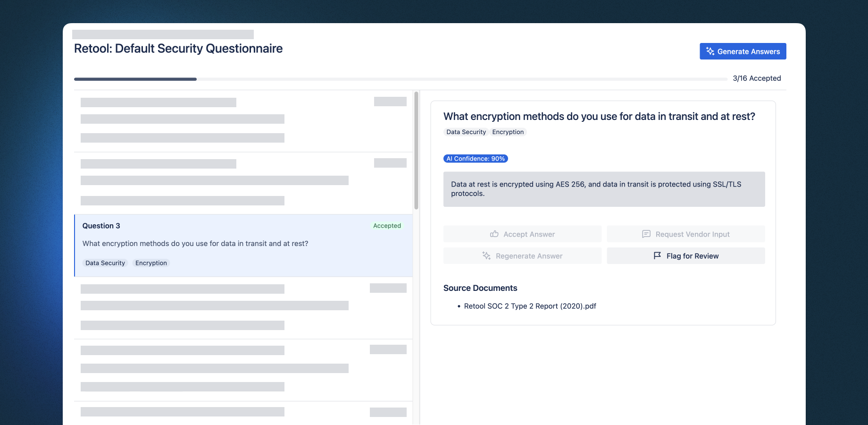Screen dimensions: 868x425
Task: Click the Encryption tag in the question list
Action: click(x=151, y=263)
